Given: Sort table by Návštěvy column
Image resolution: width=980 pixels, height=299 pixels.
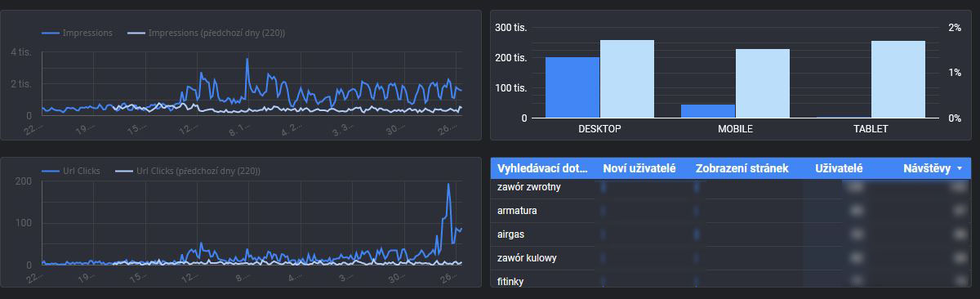Looking at the screenshot, I should [926, 168].
